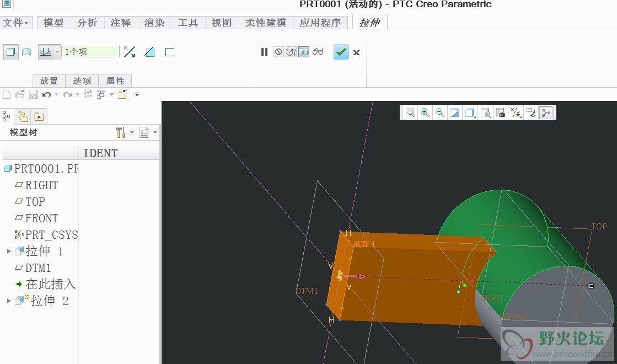Click the depth value field showing 1个项

90,51
